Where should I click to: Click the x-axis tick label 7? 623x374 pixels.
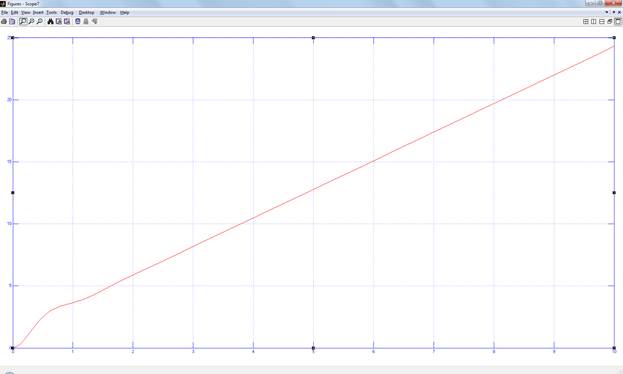tap(434, 352)
